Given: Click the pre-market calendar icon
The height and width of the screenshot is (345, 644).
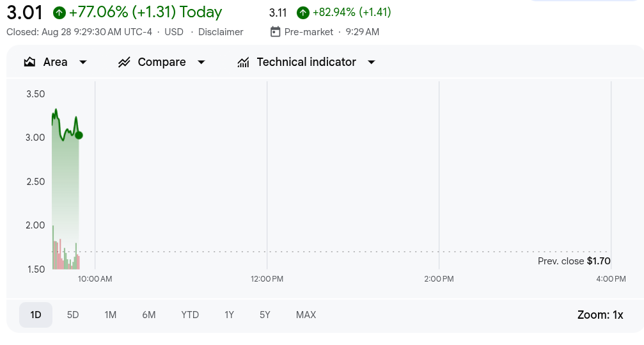Looking at the screenshot, I should coord(276,31).
